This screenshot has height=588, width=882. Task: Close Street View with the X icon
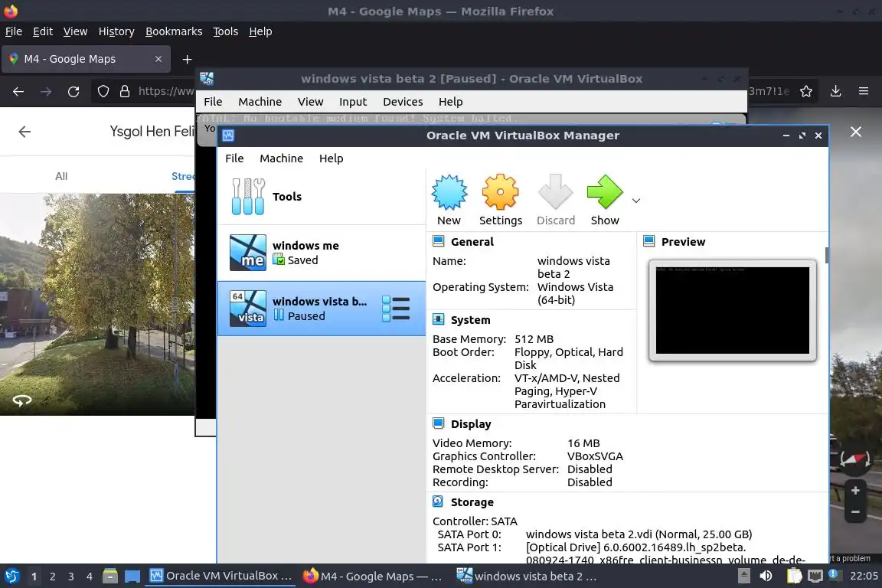(855, 132)
